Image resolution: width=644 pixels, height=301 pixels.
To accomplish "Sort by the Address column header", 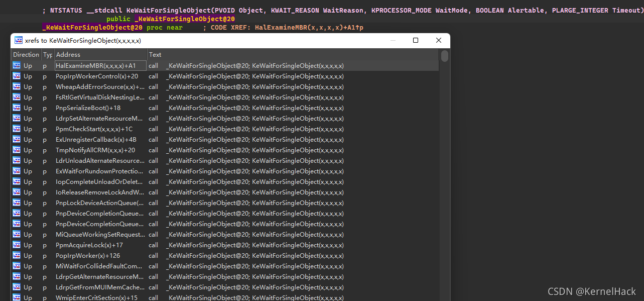I will pos(100,54).
